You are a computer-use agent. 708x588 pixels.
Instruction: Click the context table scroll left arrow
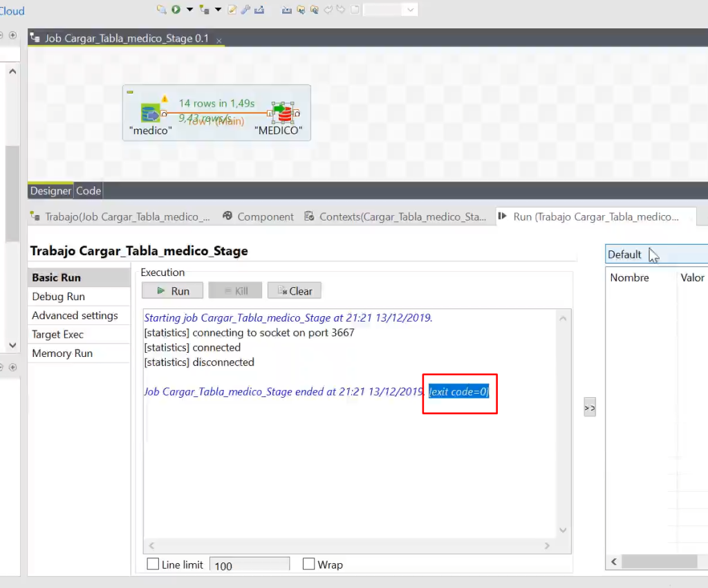click(614, 562)
